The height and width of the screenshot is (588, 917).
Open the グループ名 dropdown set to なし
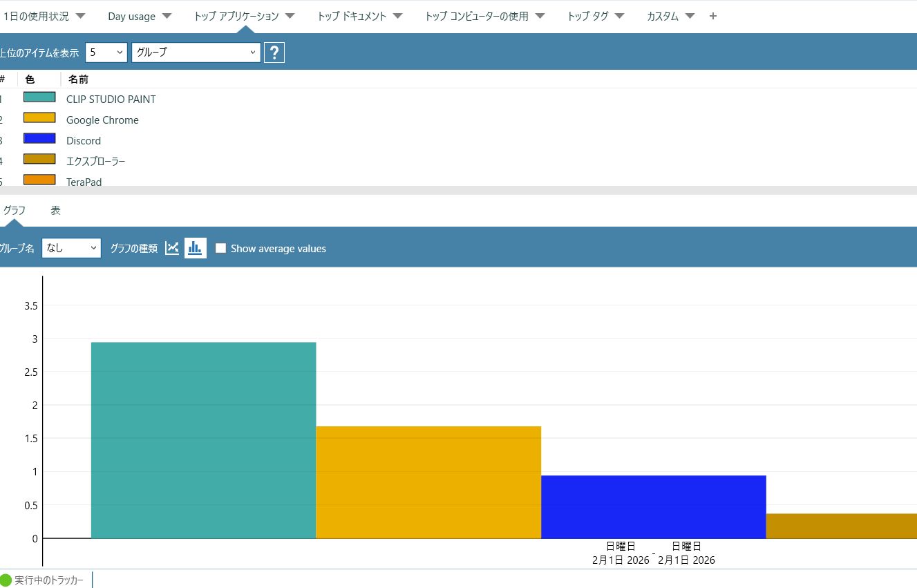[71, 248]
